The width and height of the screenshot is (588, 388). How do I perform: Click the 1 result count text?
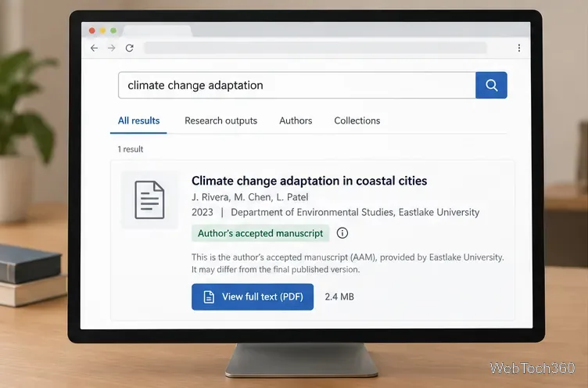pos(130,149)
